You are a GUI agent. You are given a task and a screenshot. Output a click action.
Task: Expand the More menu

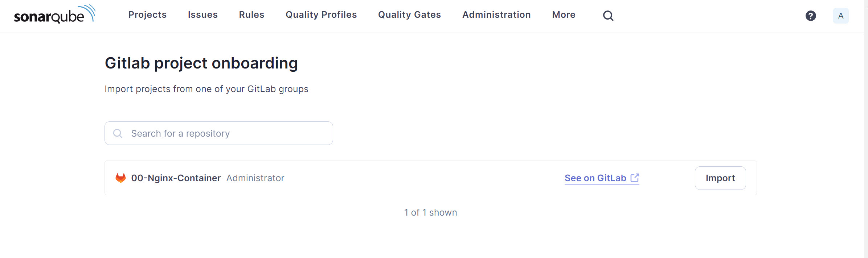pos(564,15)
